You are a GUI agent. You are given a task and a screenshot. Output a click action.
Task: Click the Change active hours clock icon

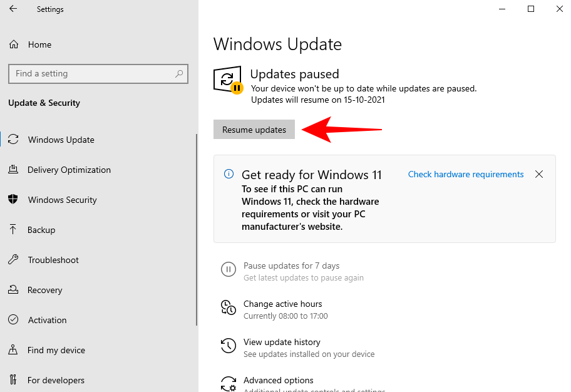(229, 307)
